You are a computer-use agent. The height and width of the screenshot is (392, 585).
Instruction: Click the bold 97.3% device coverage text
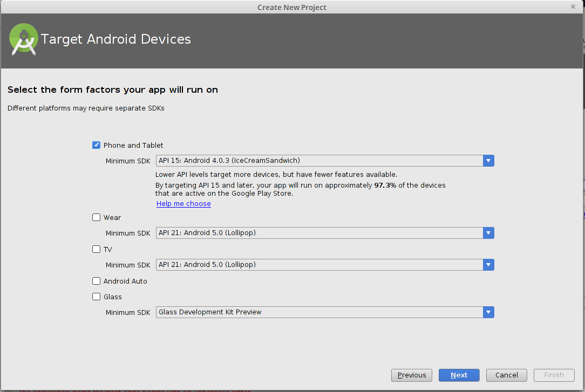tap(385, 185)
